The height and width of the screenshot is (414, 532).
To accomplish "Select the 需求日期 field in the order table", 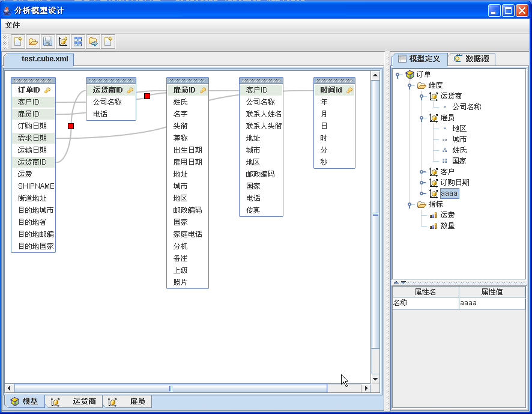I will coord(33,138).
